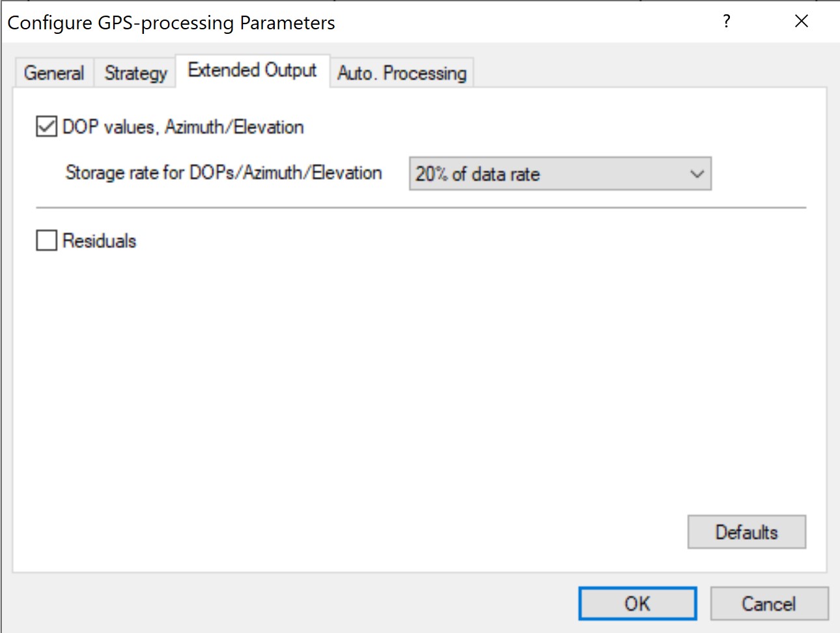
Task: Go to the Auto. Processing tab
Action: tap(402, 73)
